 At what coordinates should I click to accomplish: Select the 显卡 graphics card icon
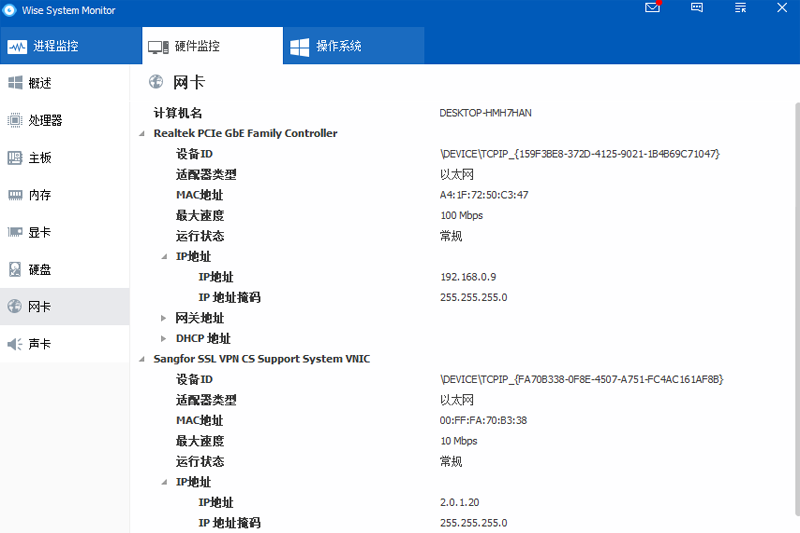click(15, 232)
